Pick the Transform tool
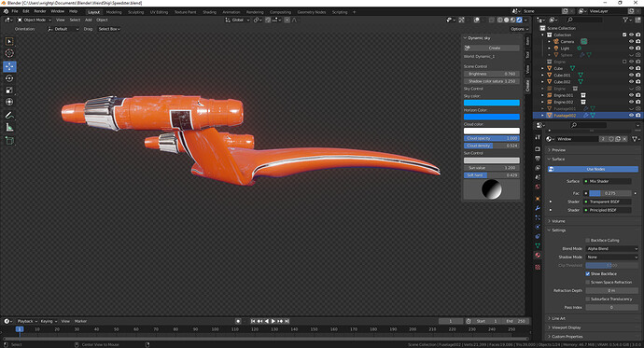The height and width of the screenshot is (348, 644). tap(9, 102)
